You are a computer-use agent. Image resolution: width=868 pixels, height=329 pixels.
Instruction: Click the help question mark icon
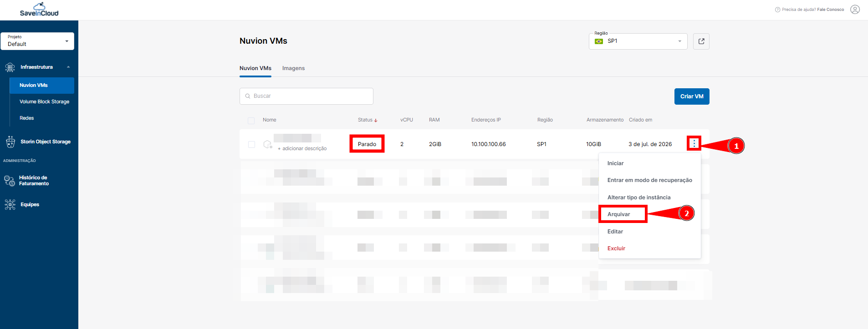(x=777, y=10)
